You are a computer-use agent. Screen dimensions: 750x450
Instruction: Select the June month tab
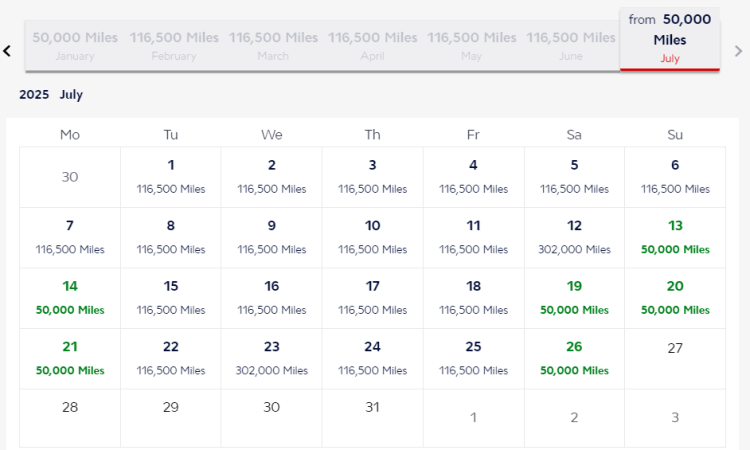(x=571, y=46)
